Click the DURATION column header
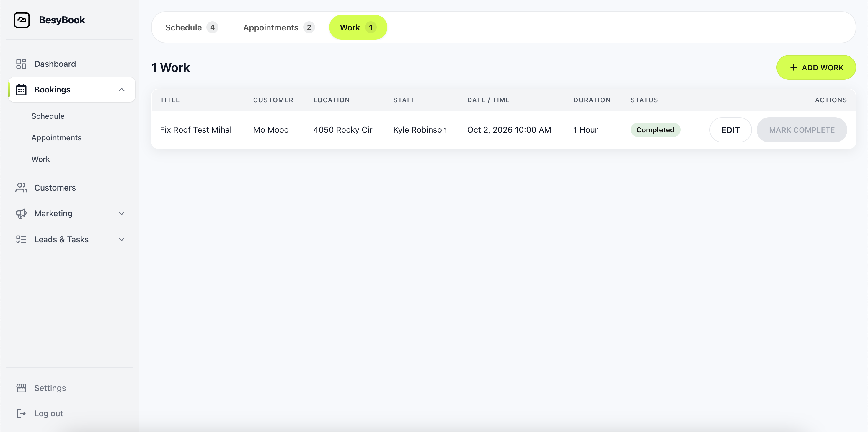The width and height of the screenshot is (868, 432). pos(592,100)
